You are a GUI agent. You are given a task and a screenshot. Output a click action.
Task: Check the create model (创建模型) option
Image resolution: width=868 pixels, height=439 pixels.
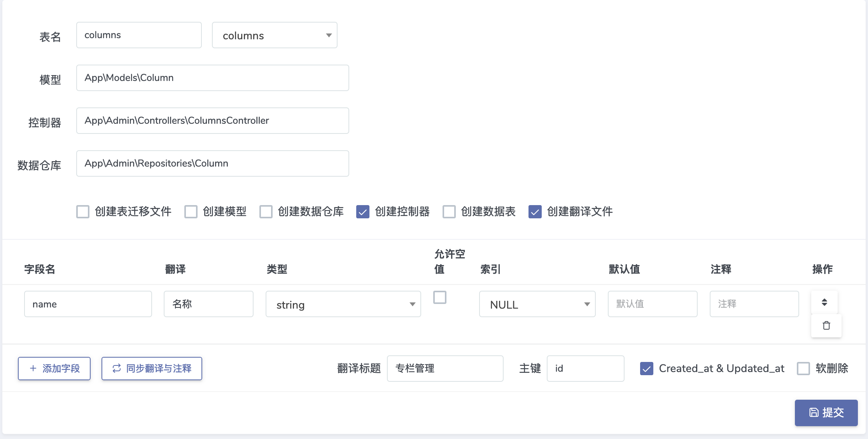point(191,212)
